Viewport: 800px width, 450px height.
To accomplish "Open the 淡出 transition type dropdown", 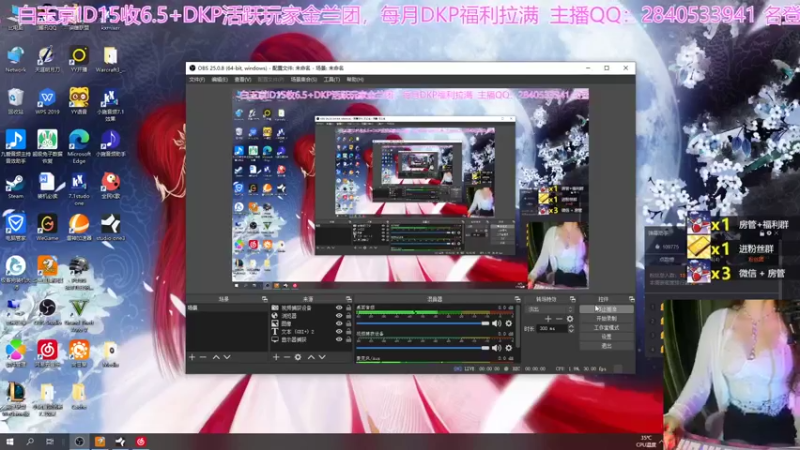I will pyautogui.click(x=550, y=309).
